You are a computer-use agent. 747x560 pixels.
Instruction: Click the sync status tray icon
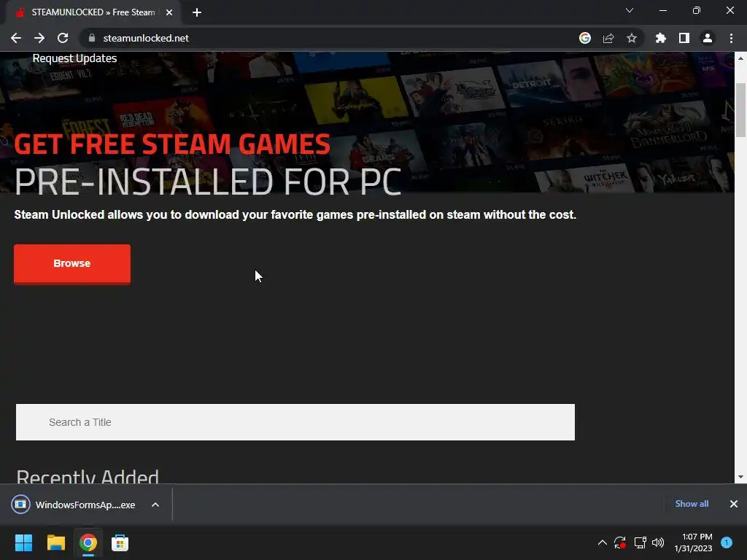(x=620, y=542)
